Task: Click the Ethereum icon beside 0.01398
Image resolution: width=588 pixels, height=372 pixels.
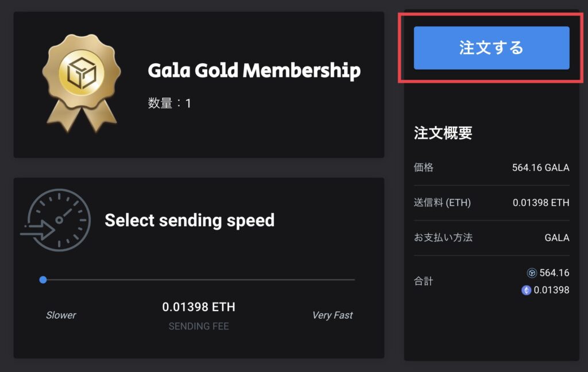Action: (x=526, y=290)
